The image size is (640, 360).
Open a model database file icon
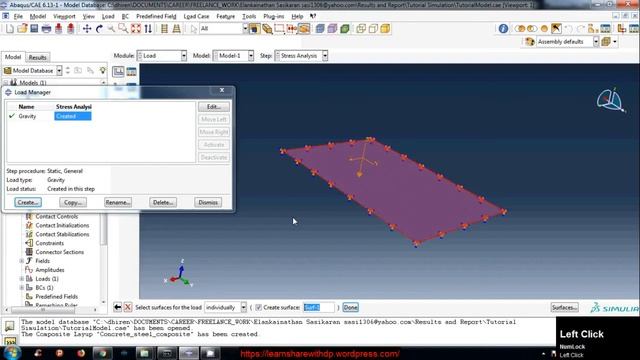22,29
